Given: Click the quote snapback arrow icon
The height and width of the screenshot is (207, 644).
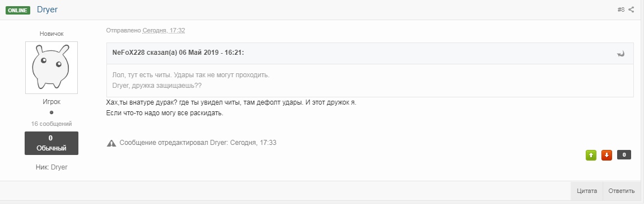Looking at the screenshot, I should 620,54.
